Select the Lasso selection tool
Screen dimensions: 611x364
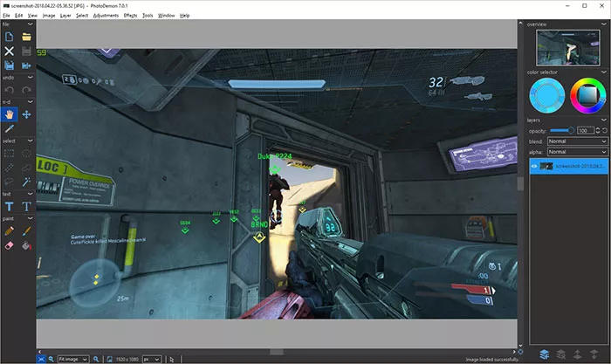9,182
